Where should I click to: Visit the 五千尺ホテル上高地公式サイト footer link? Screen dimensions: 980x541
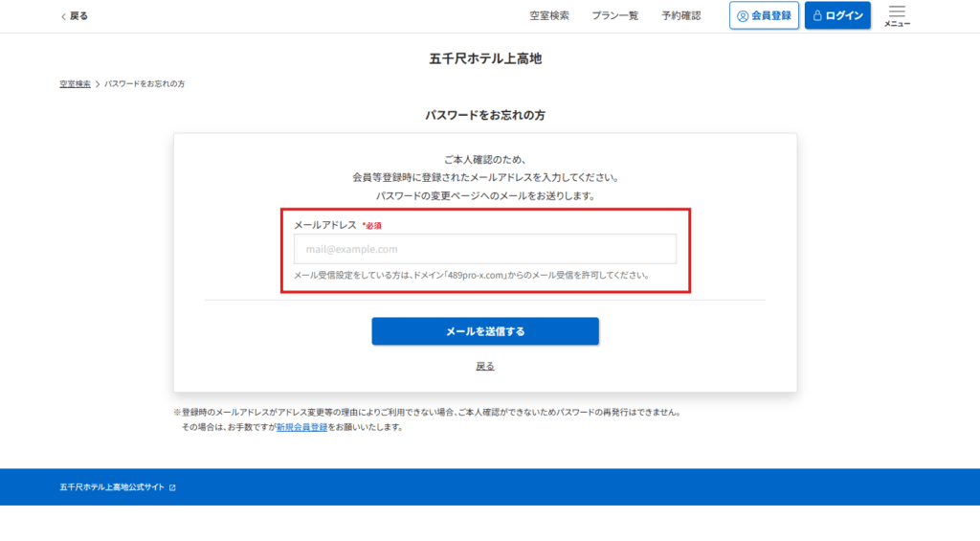point(112,487)
